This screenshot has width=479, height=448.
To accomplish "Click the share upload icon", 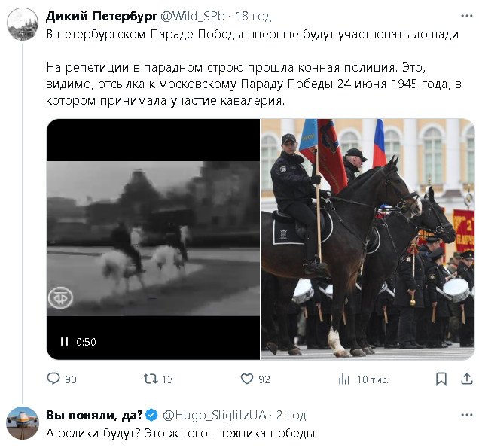I will click(x=467, y=379).
